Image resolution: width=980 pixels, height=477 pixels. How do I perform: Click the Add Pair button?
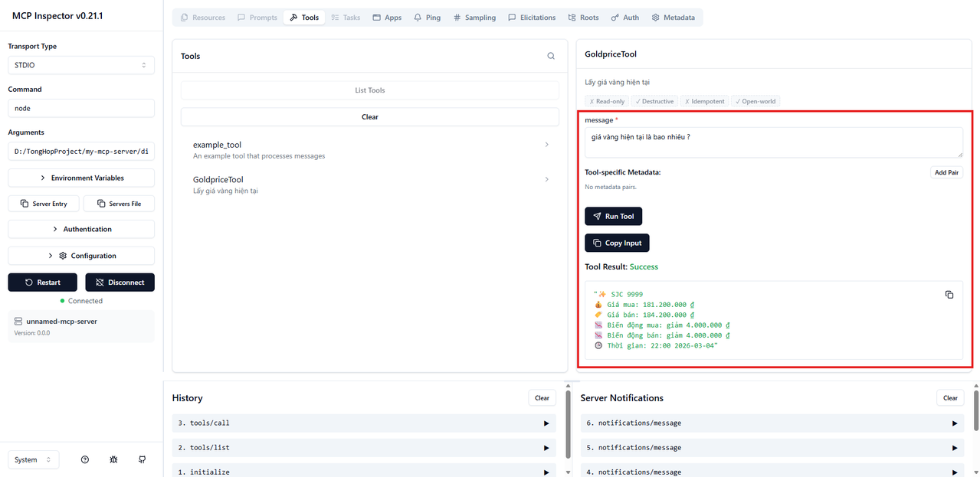[x=946, y=172]
